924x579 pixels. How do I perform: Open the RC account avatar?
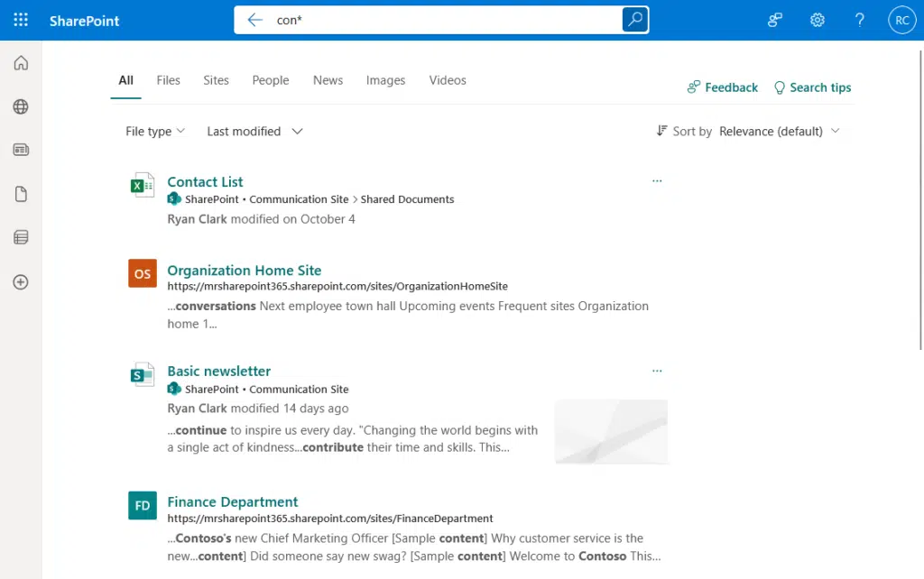(902, 20)
